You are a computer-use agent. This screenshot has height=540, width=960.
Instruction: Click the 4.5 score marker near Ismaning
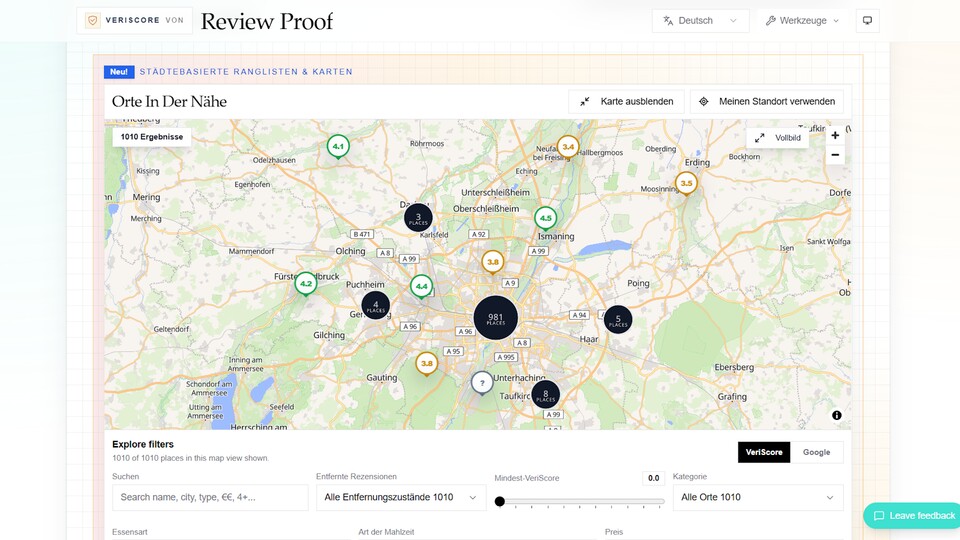tap(545, 218)
